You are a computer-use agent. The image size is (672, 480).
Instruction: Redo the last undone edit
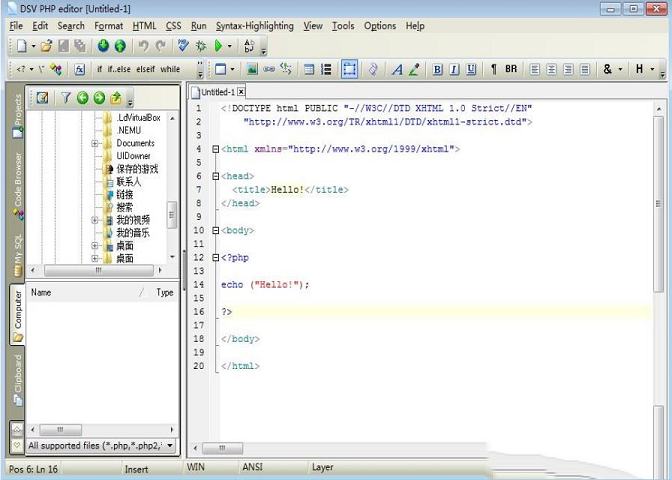point(160,45)
